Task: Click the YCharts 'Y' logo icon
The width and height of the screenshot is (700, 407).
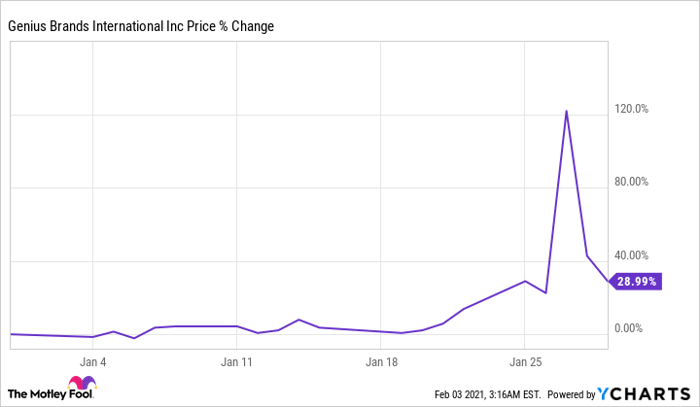Action: 604,392
